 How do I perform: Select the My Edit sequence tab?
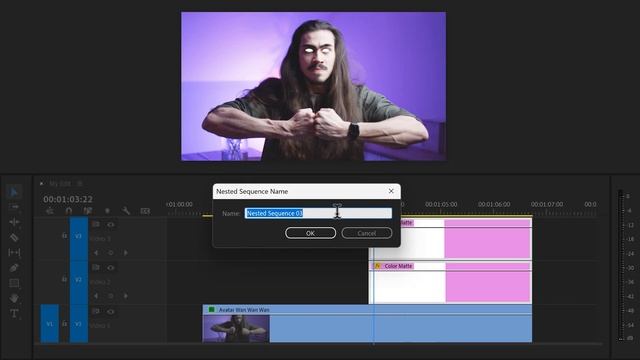(x=60, y=184)
